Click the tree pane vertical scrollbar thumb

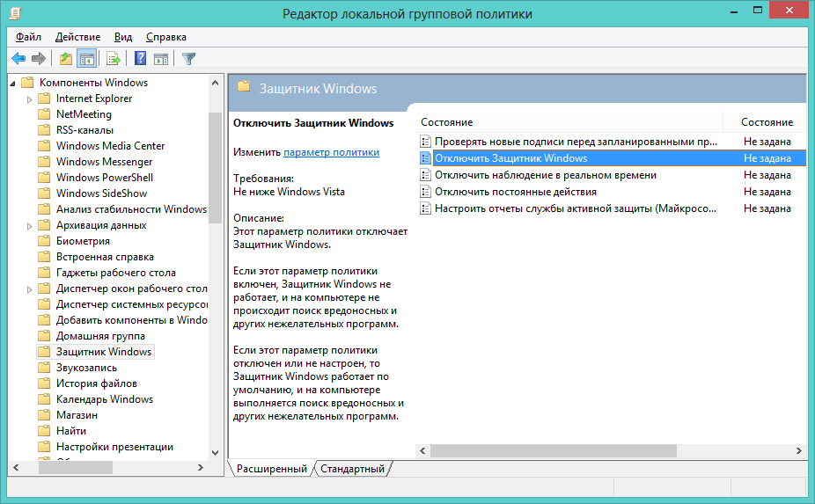pyautogui.click(x=215, y=168)
